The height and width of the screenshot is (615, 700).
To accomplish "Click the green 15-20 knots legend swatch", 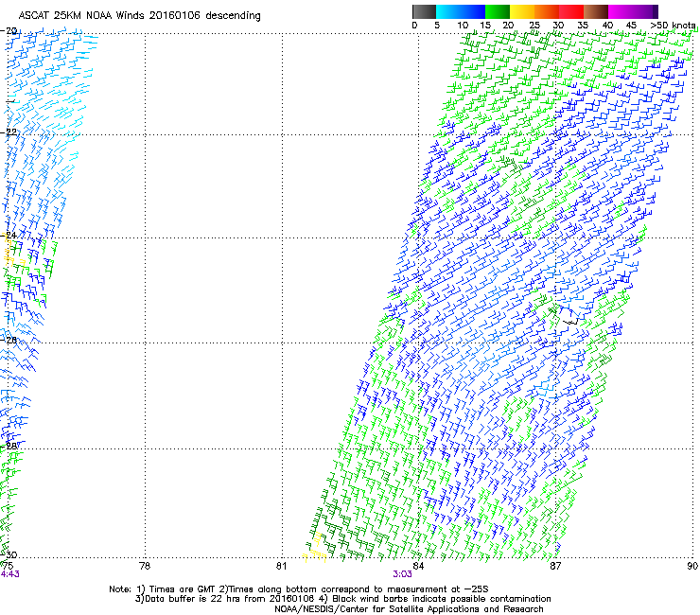I will point(498,11).
